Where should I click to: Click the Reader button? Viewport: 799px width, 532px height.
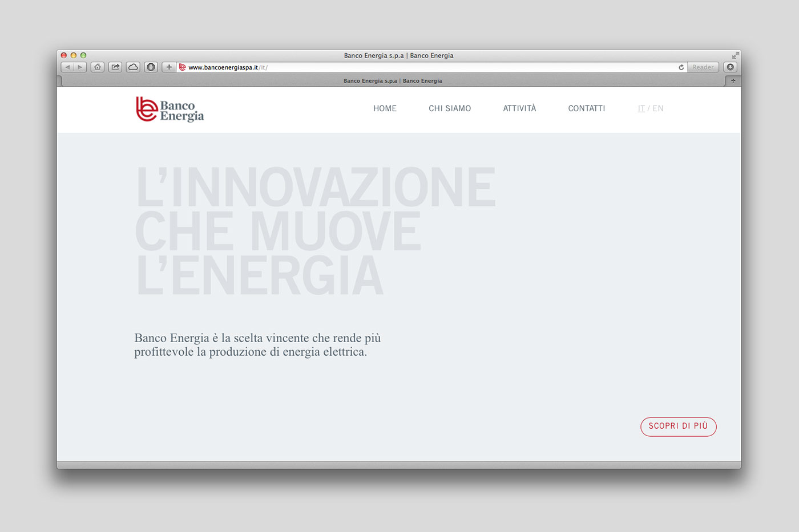[703, 67]
